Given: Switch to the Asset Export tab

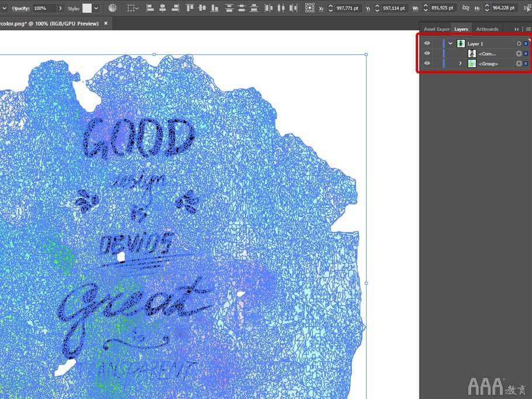Looking at the screenshot, I should pos(436,29).
